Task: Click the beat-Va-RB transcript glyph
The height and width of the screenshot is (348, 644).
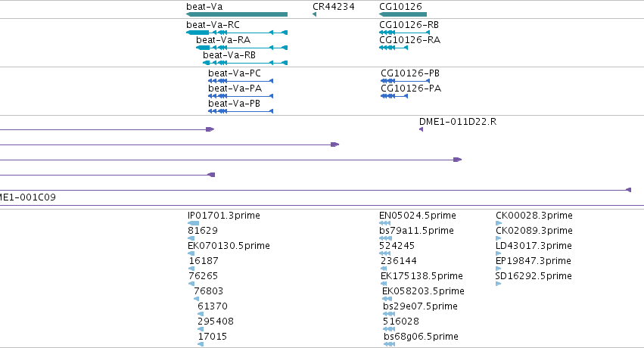Action: (245, 63)
